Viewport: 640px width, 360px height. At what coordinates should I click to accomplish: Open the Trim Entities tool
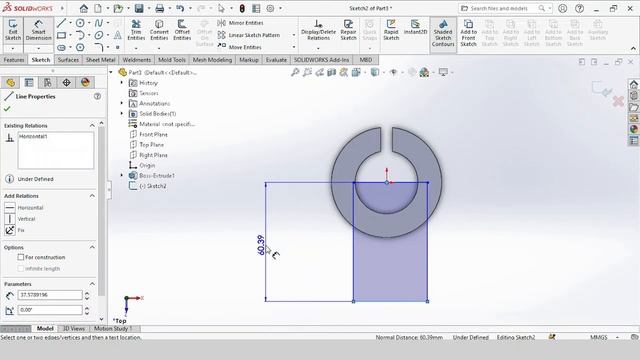coord(136,30)
